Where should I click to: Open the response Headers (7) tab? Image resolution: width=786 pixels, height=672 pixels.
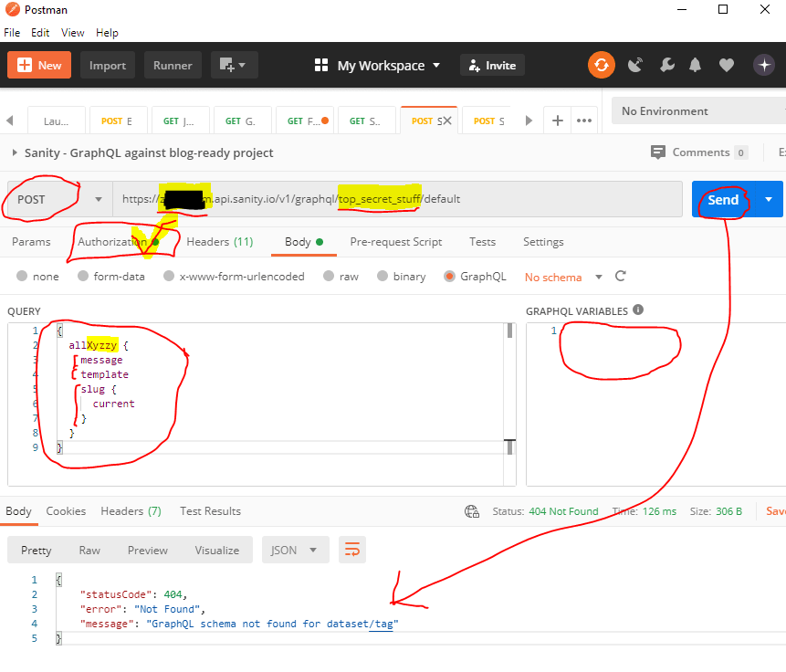tap(131, 511)
